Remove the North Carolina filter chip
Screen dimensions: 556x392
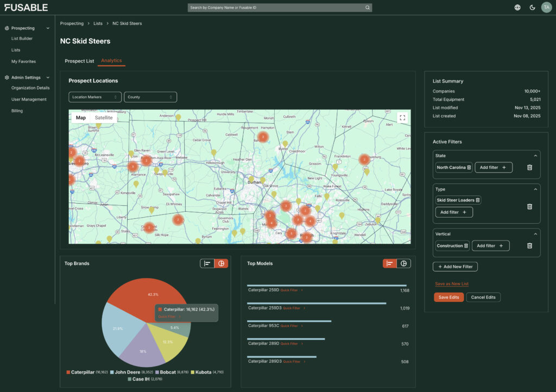(x=469, y=167)
